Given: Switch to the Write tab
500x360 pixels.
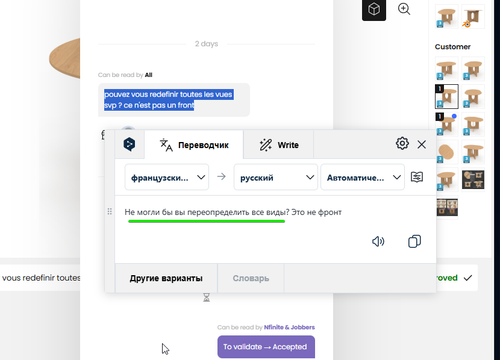Looking at the screenshot, I should (279, 145).
